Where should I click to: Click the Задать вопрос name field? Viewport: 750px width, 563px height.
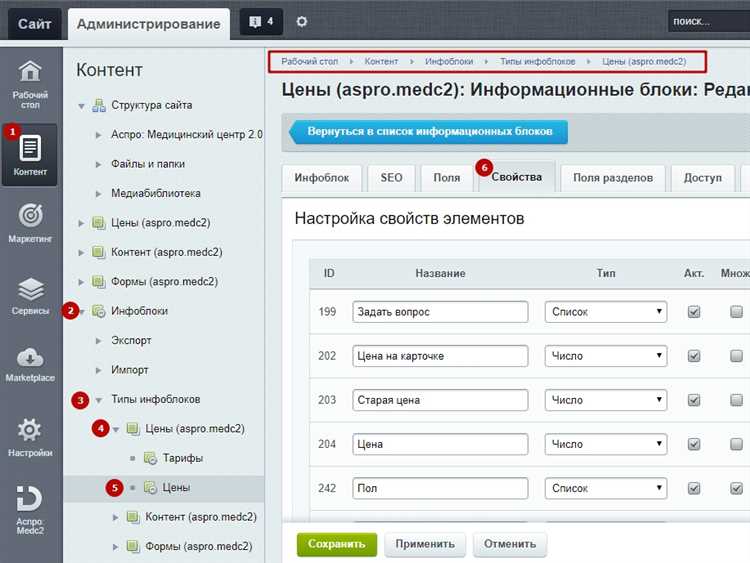pyautogui.click(x=440, y=312)
